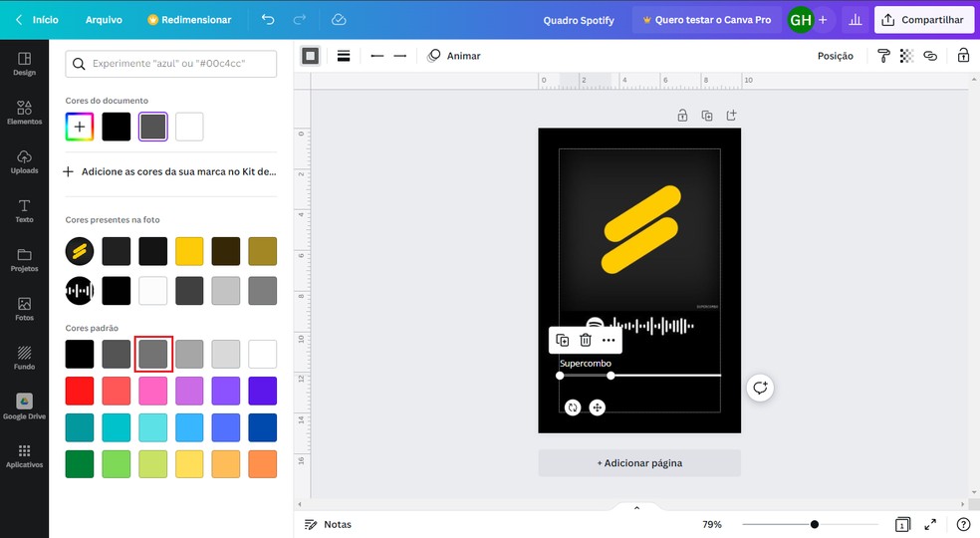
Task: Expand the Redimensionar options
Action: pos(188,20)
